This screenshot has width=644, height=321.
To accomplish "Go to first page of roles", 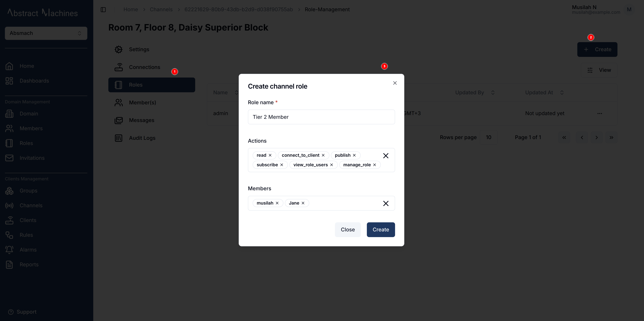I will pyautogui.click(x=564, y=137).
